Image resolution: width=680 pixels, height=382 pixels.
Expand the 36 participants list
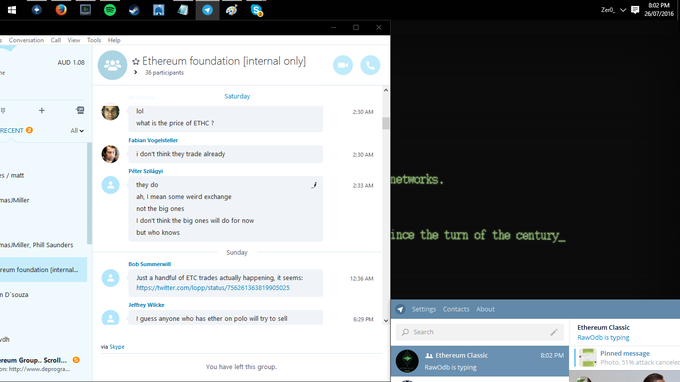tap(135, 72)
